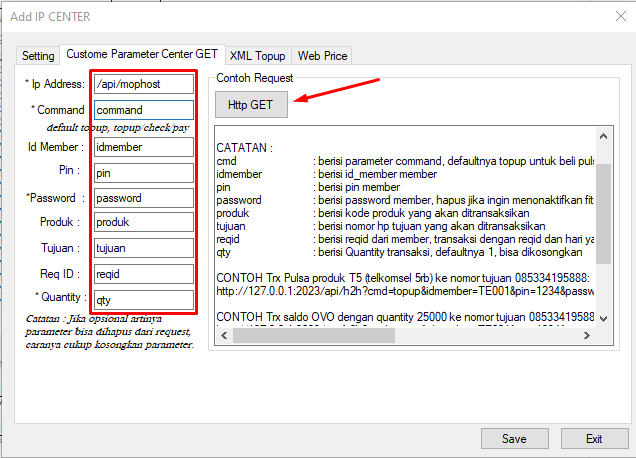This screenshot has width=636, height=458.
Task: Click the Req ID field
Action: (x=143, y=273)
